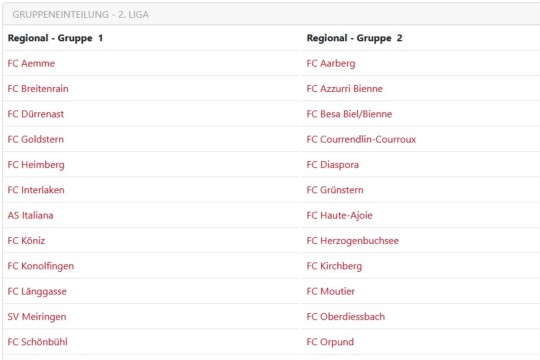Open SV Meiringen team page

37,317
